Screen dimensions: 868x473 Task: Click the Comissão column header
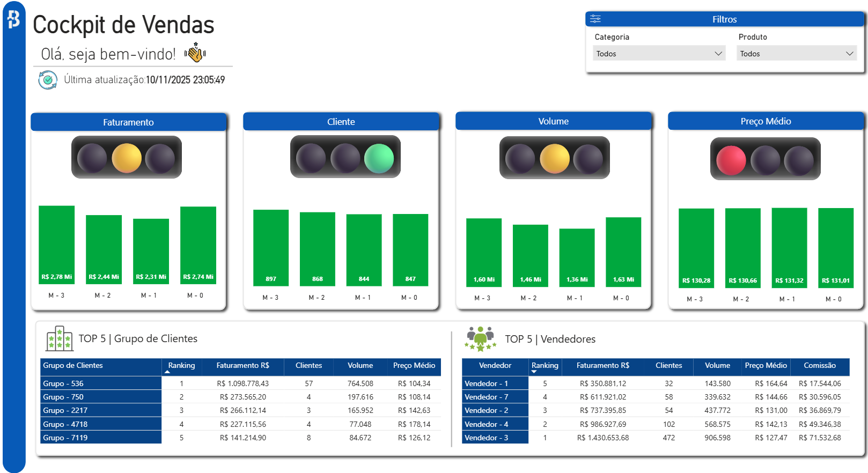[x=819, y=366]
